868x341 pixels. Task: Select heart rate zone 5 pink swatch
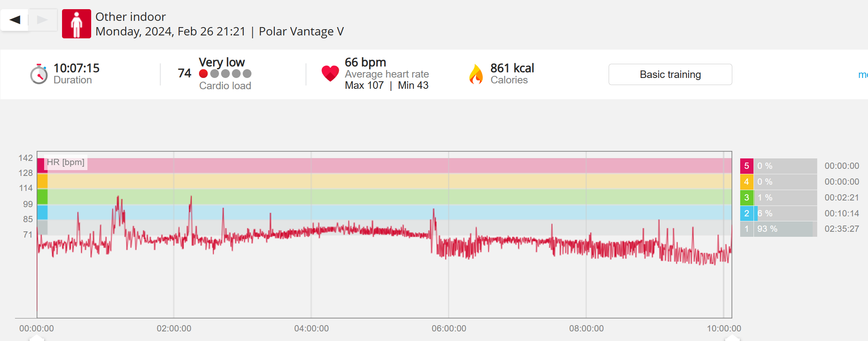pyautogui.click(x=746, y=166)
